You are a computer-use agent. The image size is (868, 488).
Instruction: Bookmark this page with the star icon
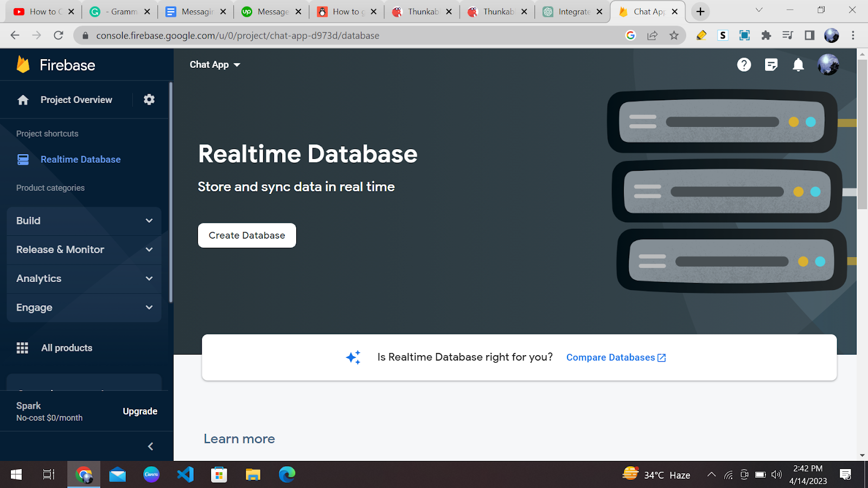(x=674, y=35)
